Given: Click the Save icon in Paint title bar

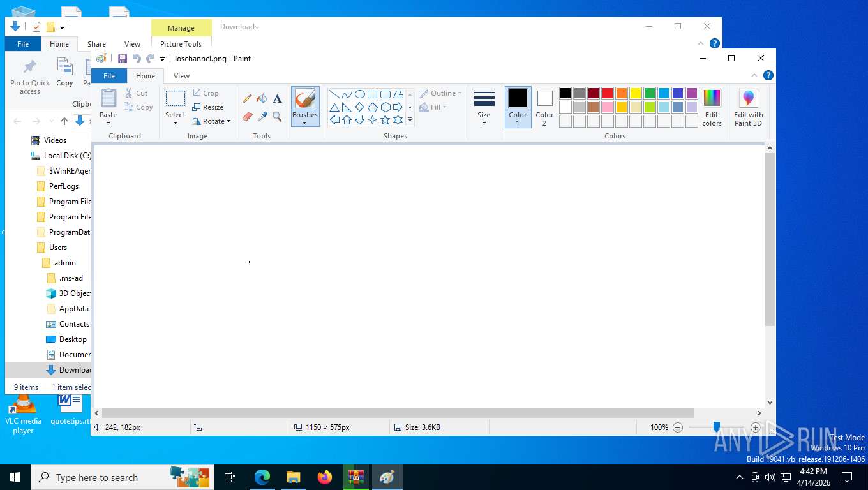Looking at the screenshot, I should coord(123,59).
